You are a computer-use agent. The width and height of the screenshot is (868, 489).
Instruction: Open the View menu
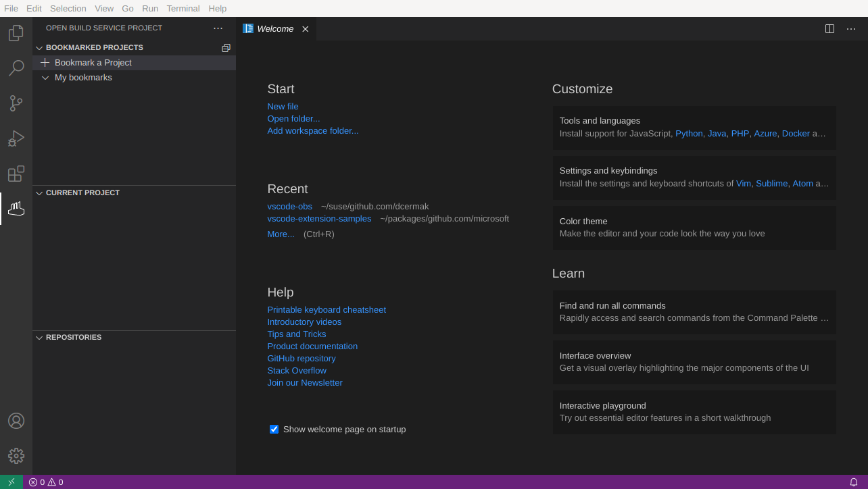(x=104, y=8)
